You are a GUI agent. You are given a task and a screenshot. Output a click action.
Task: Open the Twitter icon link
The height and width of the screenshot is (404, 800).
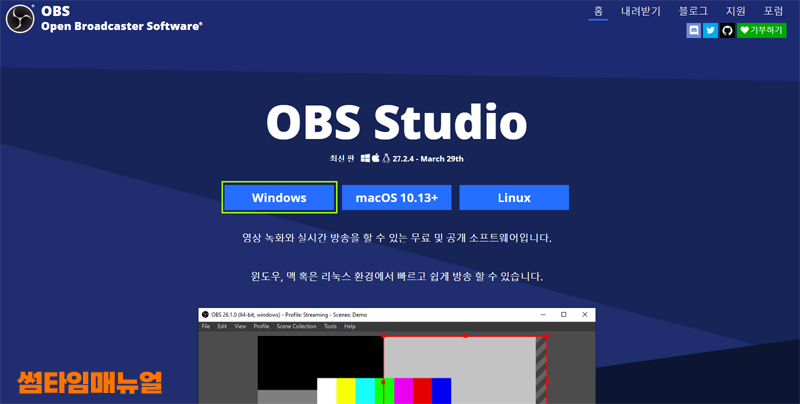tap(710, 31)
